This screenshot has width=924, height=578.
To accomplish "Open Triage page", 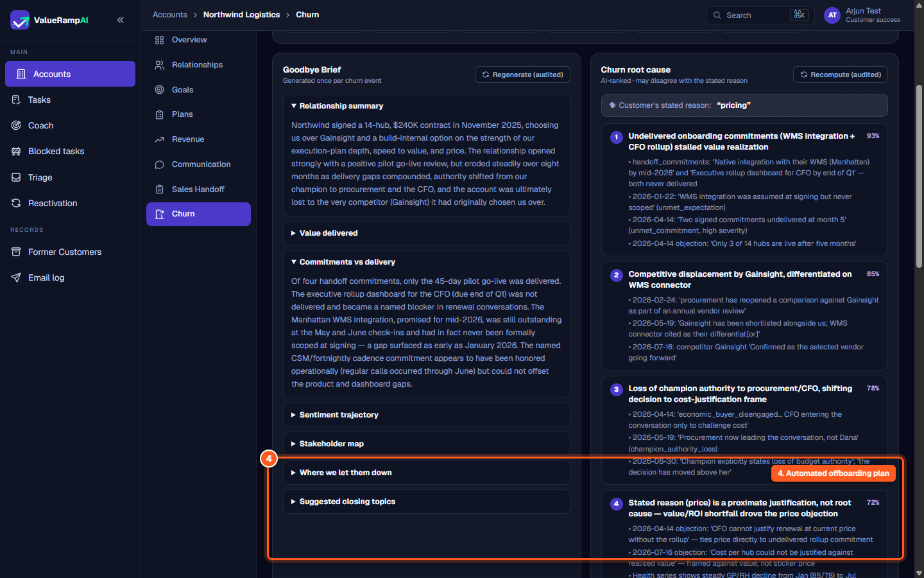I will click(x=70, y=177).
